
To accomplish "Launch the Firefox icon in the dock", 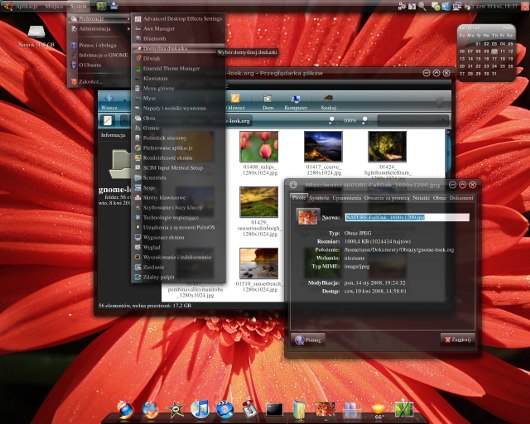I will tap(150, 410).
